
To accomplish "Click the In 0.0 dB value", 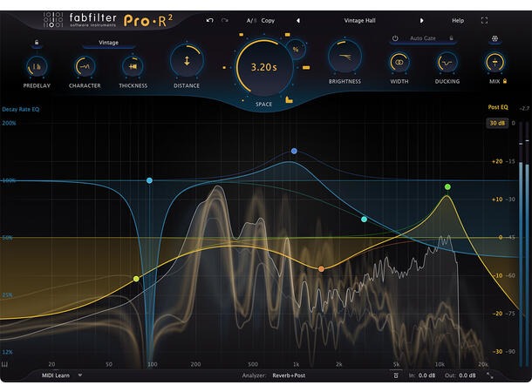I will point(426,375).
